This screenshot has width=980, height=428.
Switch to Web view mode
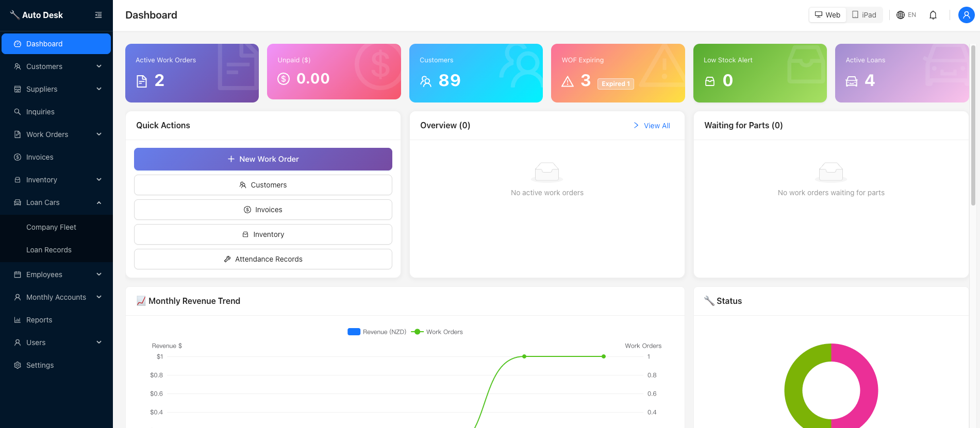827,15
